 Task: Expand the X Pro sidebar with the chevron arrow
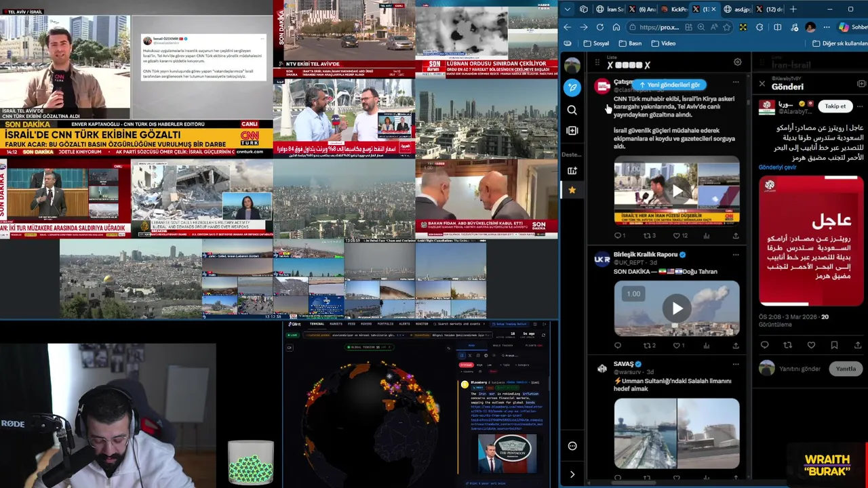pos(572,474)
